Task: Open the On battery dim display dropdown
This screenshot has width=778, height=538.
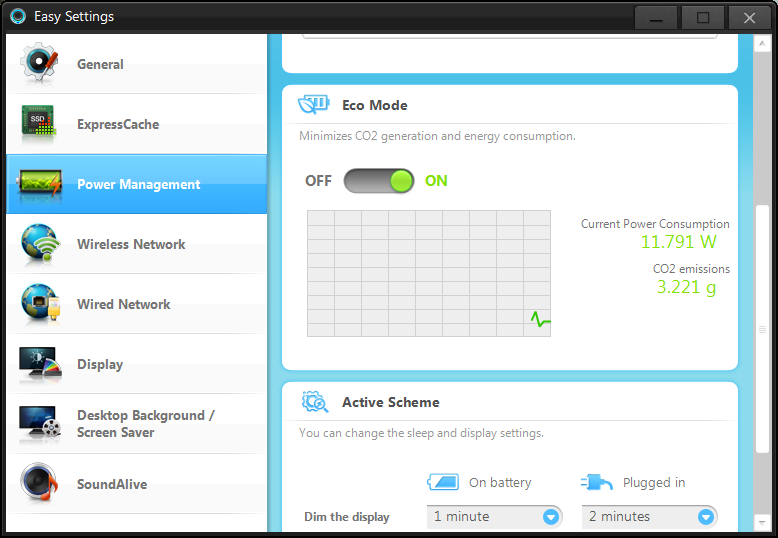Action: tap(493, 517)
